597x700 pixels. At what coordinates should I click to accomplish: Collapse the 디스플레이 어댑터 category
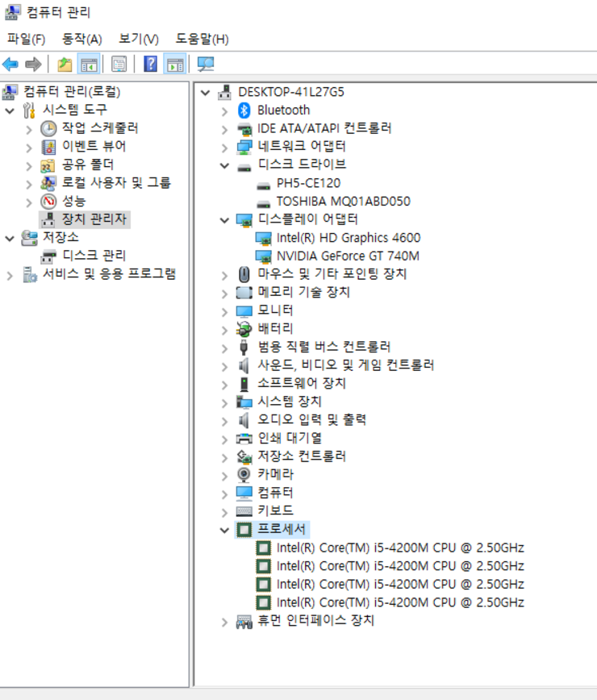[224, 220]
